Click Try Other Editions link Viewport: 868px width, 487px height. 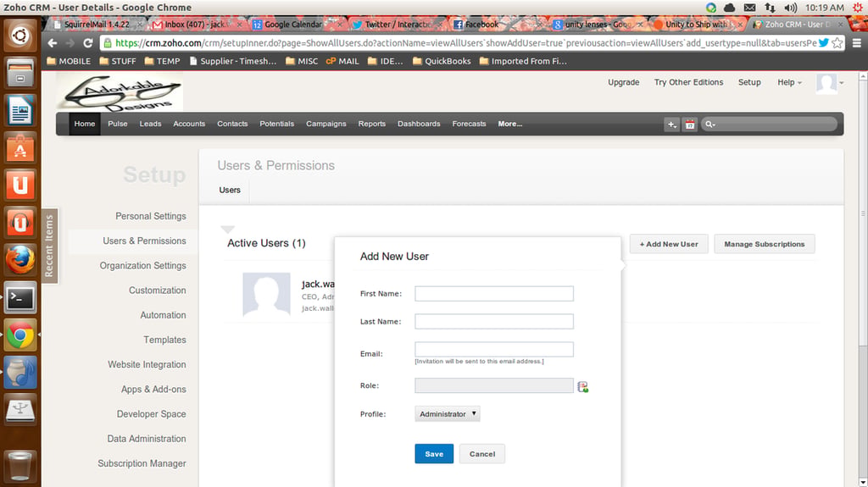688,82
